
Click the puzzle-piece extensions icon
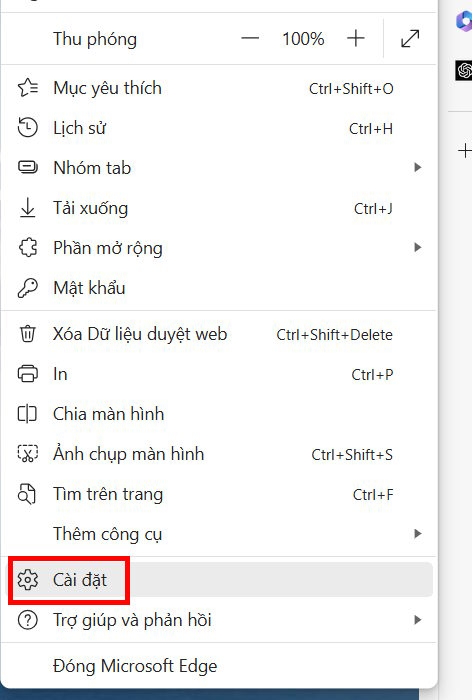28,248
